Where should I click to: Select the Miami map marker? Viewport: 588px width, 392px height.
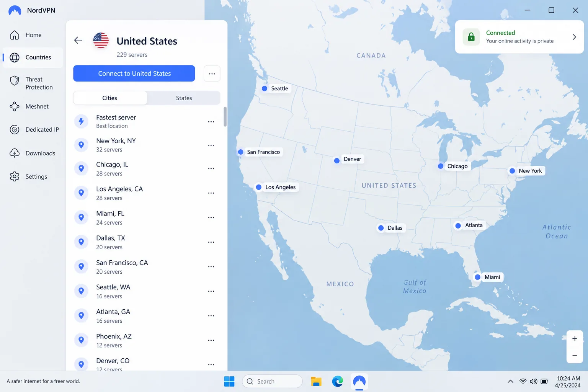click(x=477, y=277)
